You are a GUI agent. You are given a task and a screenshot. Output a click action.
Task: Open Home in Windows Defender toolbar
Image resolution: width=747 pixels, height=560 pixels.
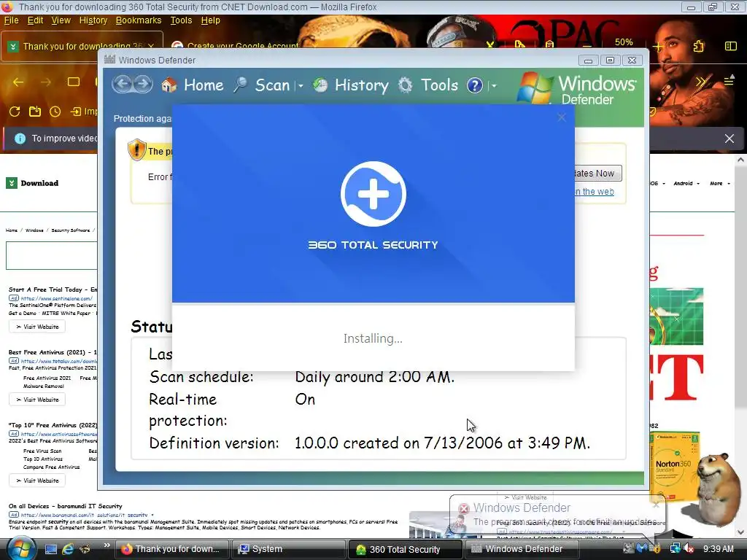(204, 85)
